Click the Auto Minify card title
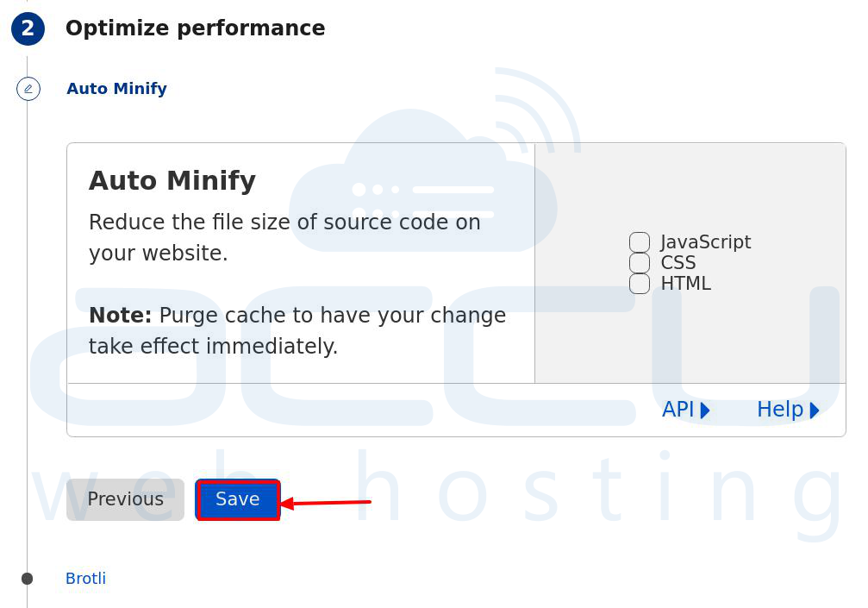 [x=172, y=180]
